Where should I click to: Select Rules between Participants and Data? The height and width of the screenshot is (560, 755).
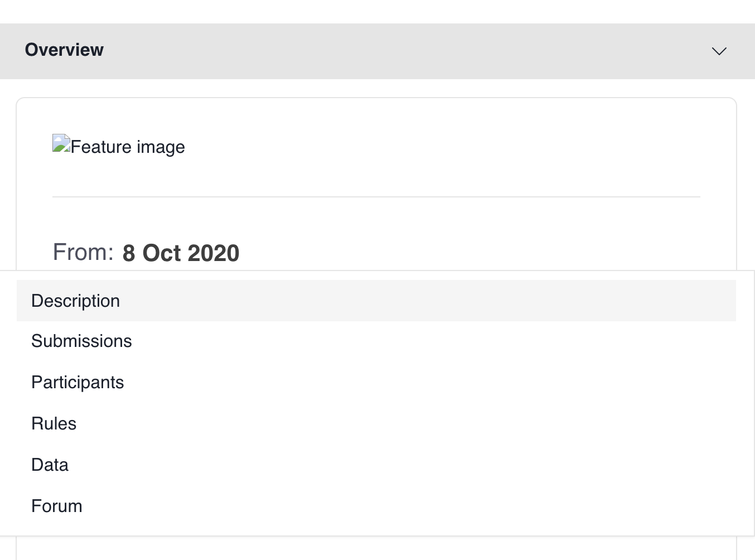(x=54, y=423)
